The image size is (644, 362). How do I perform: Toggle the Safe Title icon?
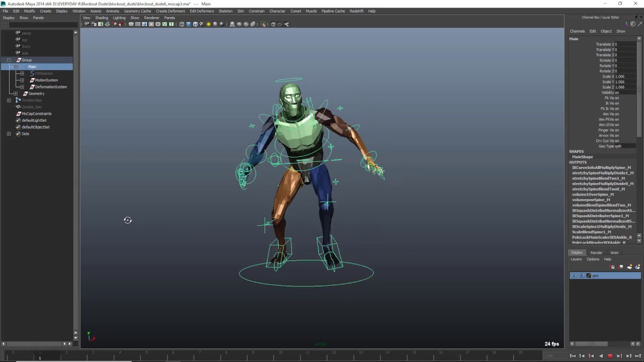pos(171,24)
